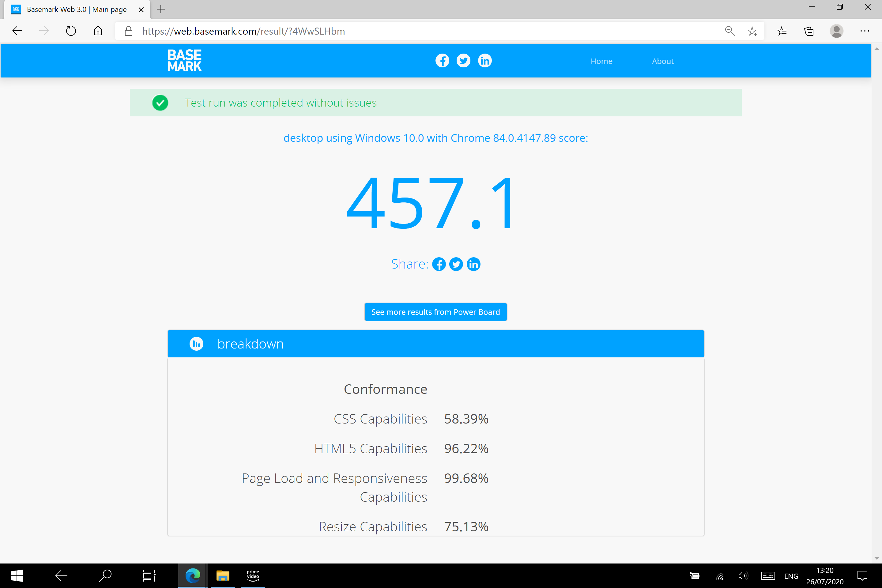Open Collections in the browser toolbar
Viewport: 882px width, 588px height.
pyautogui.click(x=809, y=31)
